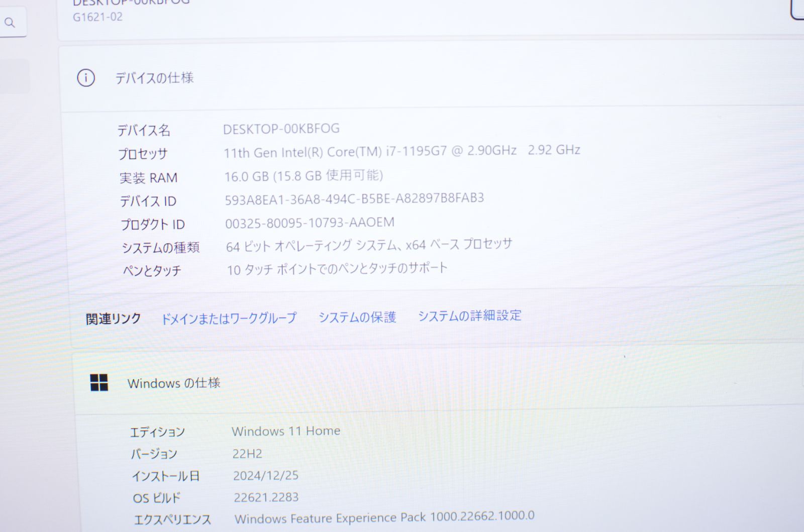Select device name value DESKTOP-00KBFOG
The image size is (804, 532).
tap(281, 129)
